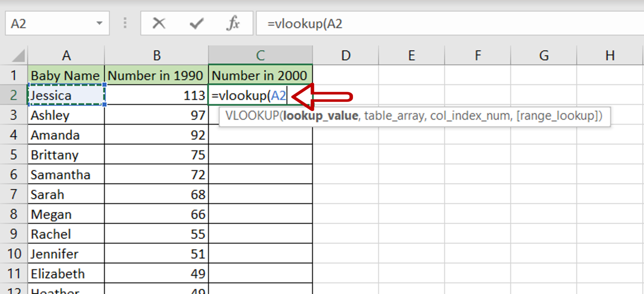Click the =vlookup(A2 formula in cell C2
Screen dimensions: 644x294
click(x=249, y=95)
